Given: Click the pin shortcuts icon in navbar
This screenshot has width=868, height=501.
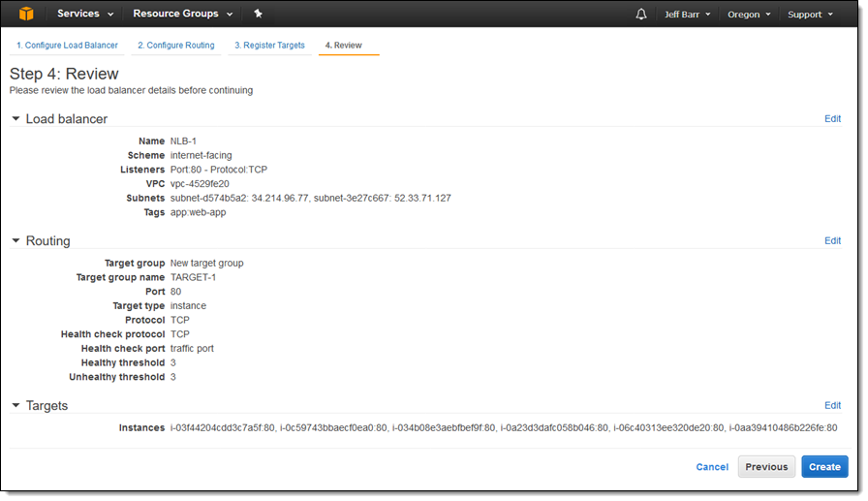Looking at the screenshot, I should coord(258,15).
